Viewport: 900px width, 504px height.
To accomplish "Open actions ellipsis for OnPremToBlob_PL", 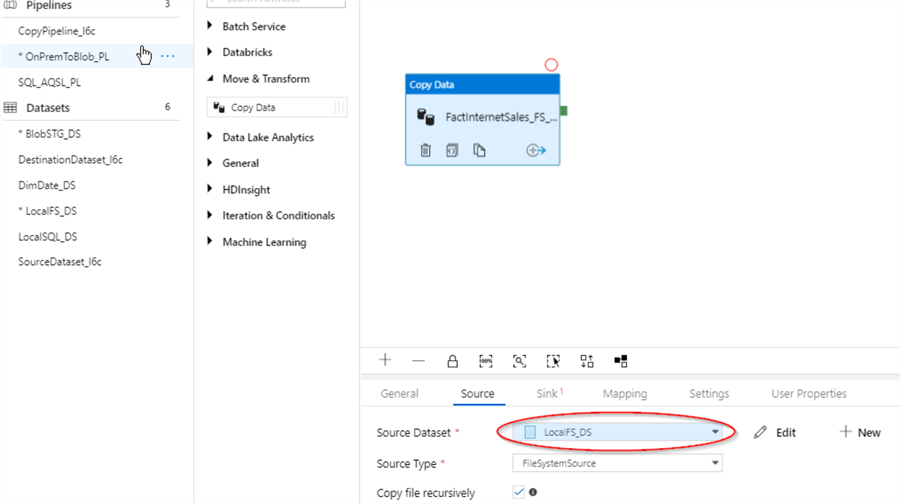I will point(168,56).
